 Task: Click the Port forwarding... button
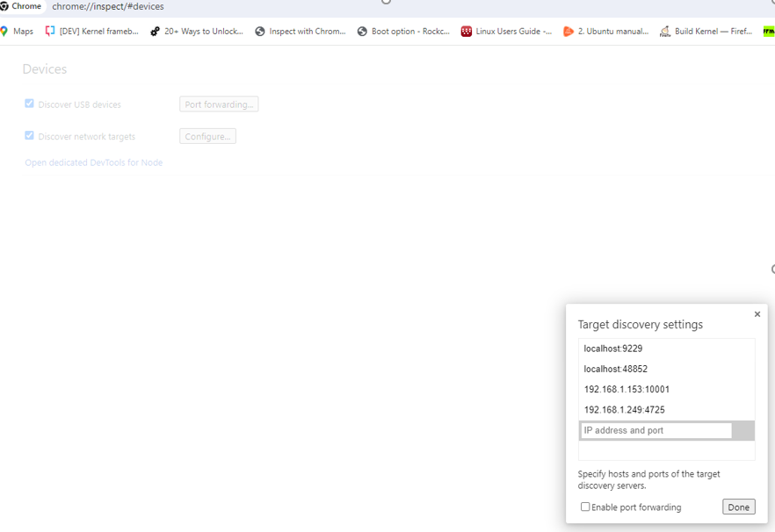(x=219, y=104)
